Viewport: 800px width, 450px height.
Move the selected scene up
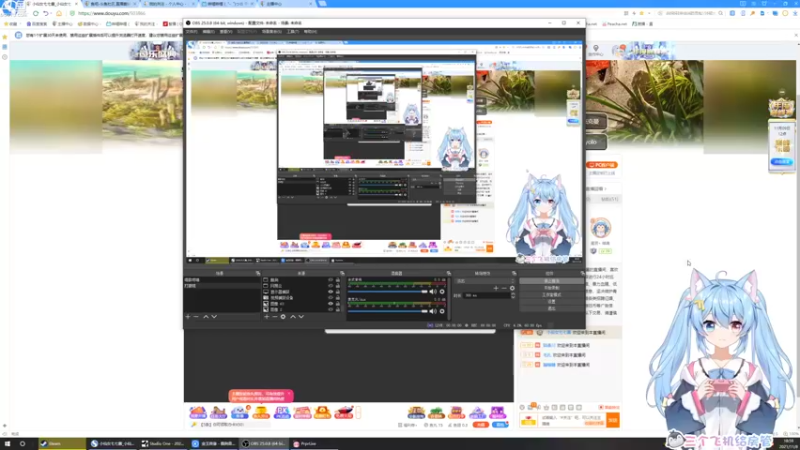point(206,317)
